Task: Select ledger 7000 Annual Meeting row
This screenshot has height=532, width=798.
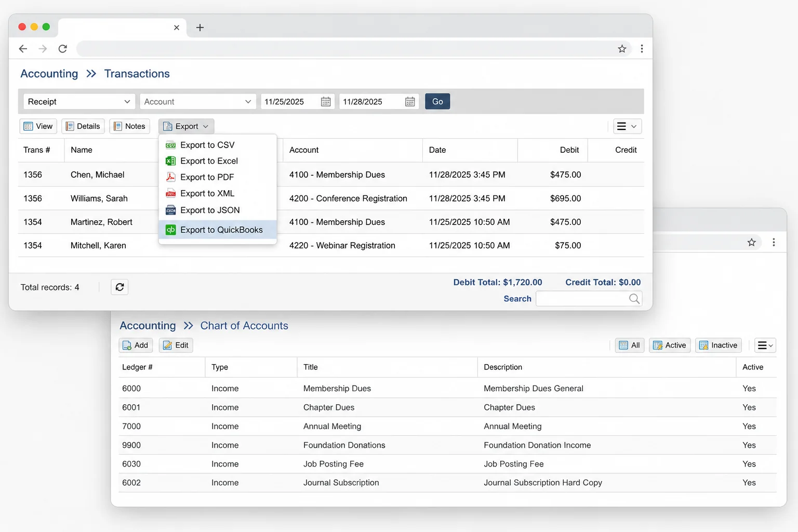Action: click(x=447, y=426)
